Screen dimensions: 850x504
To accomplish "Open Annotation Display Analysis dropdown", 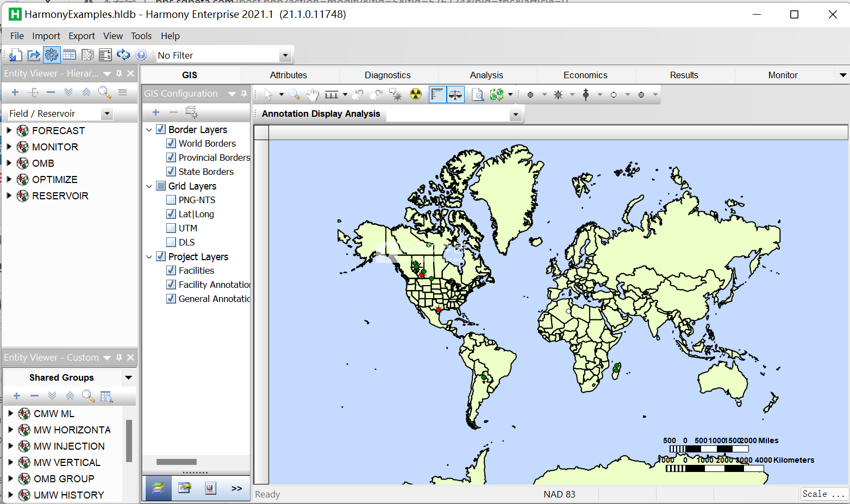I will click(x=516, y=114).
